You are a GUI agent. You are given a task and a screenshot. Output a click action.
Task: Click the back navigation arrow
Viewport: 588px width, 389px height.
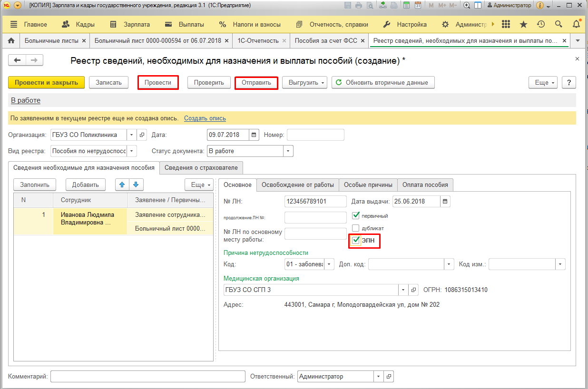(18, 60)
